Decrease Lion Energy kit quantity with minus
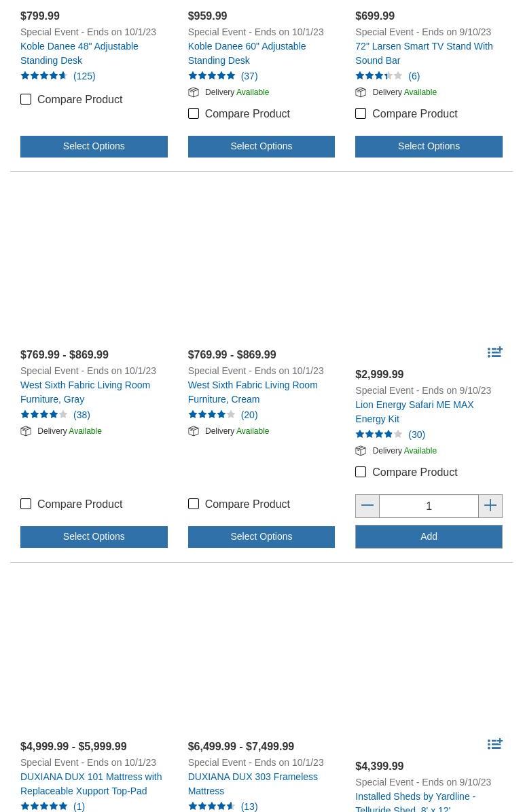523x812 pixels. [367, 506]
